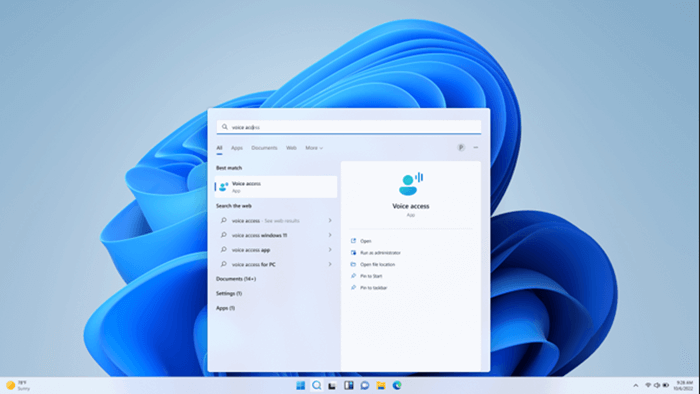
Task: Switch to the Documents search tab
Action: 264,148
